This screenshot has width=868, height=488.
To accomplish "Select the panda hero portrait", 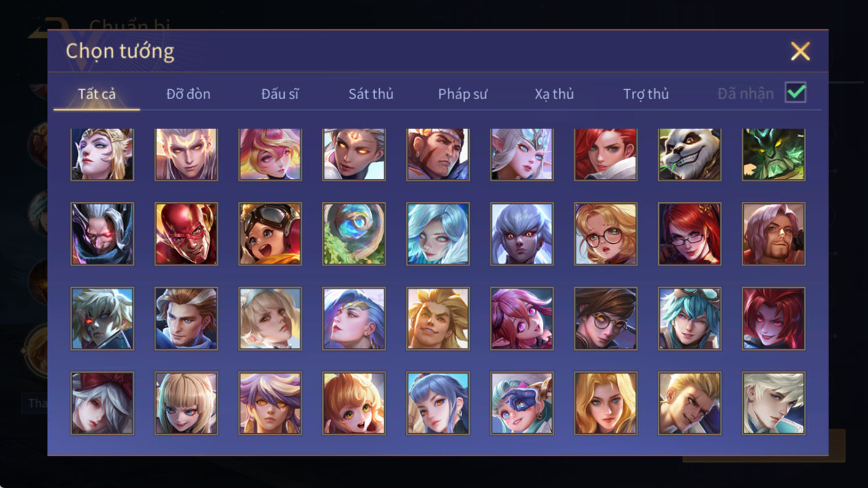I will click(x=690, y=155).
